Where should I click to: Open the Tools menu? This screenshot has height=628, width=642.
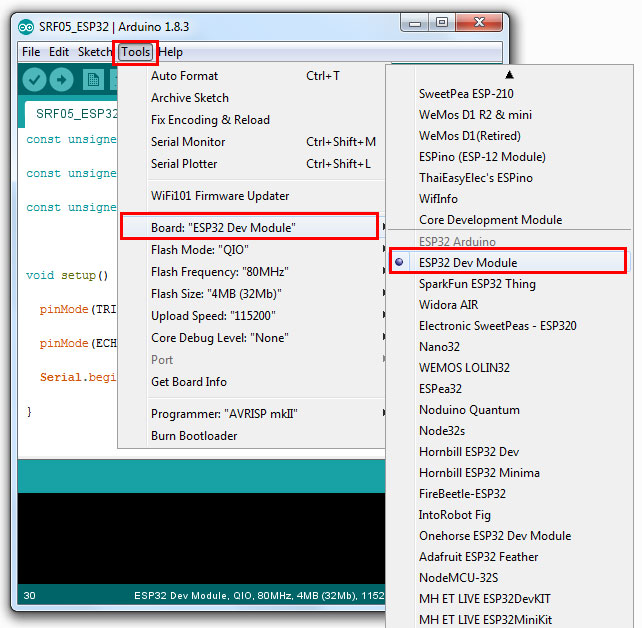pyautogui.click(x=136, y=52)
